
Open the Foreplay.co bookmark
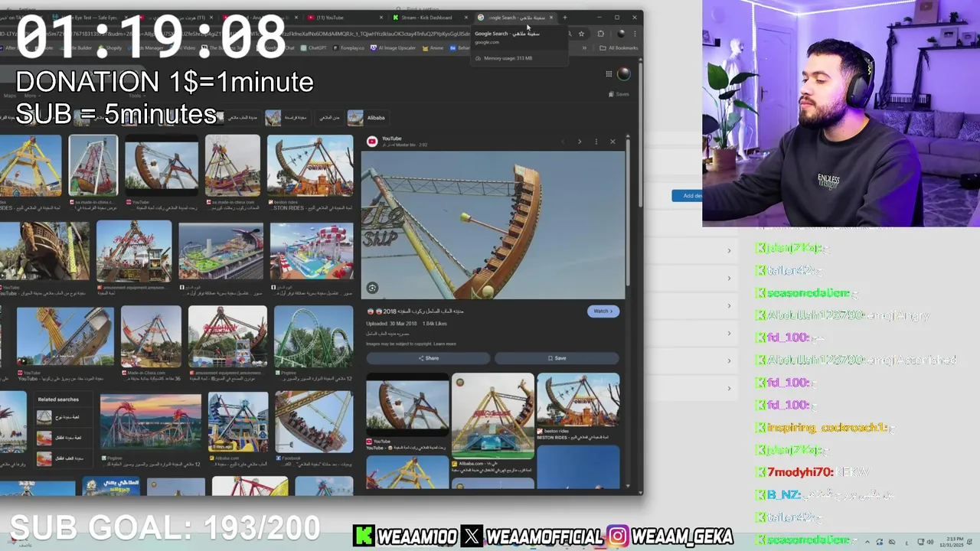(349, 48)
